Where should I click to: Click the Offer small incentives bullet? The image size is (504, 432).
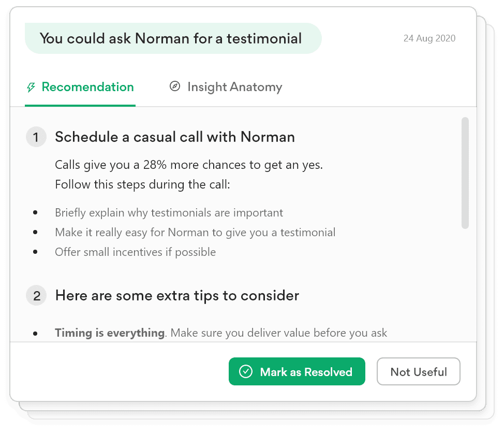135,252
